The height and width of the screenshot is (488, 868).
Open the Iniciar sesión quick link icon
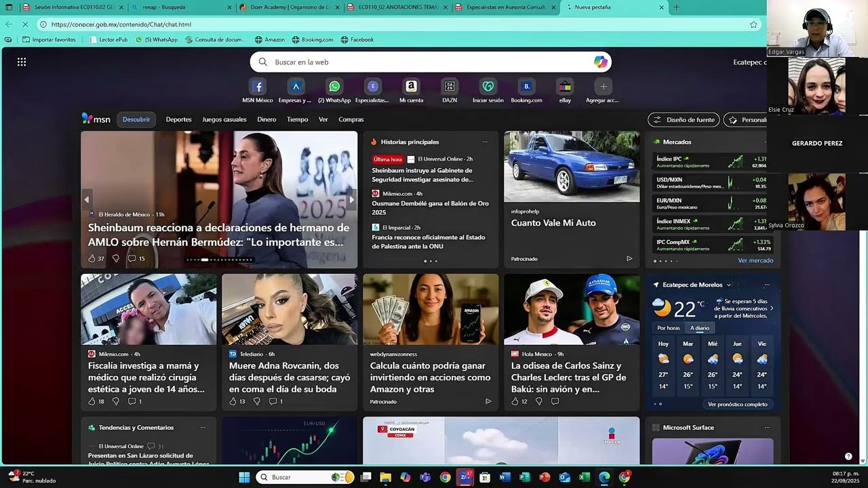(x=488, y=87)
